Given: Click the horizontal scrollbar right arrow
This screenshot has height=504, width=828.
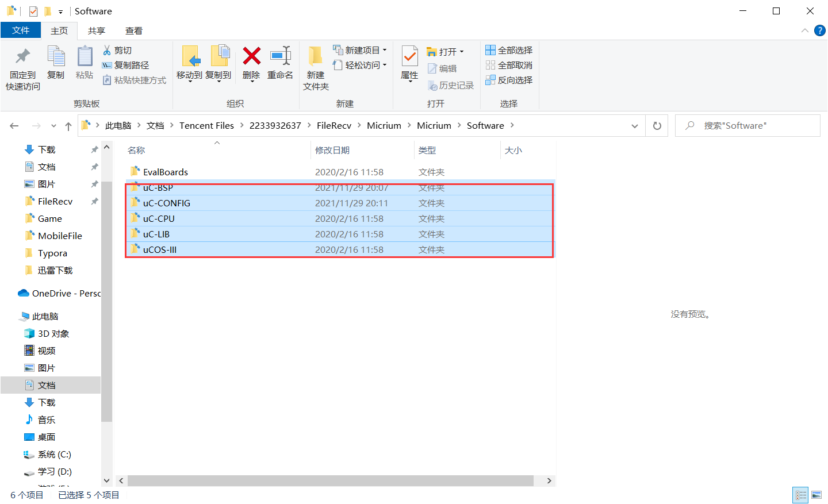Looking at the screenshot, I should [549, 480].
